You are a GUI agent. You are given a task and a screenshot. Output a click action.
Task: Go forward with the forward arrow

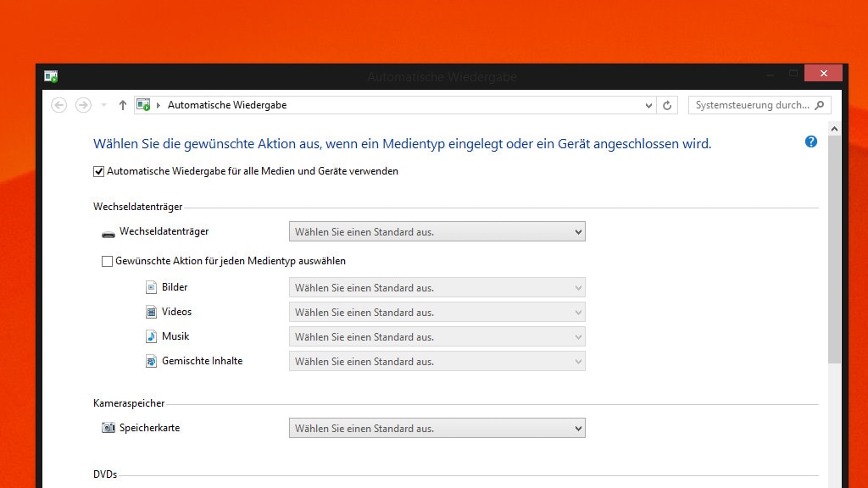coord(83,105)
